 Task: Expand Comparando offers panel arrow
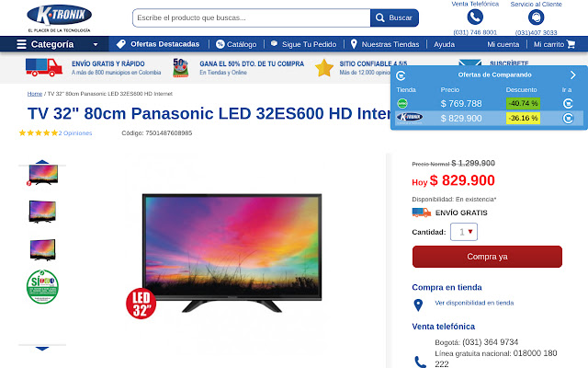coord(572,75)
